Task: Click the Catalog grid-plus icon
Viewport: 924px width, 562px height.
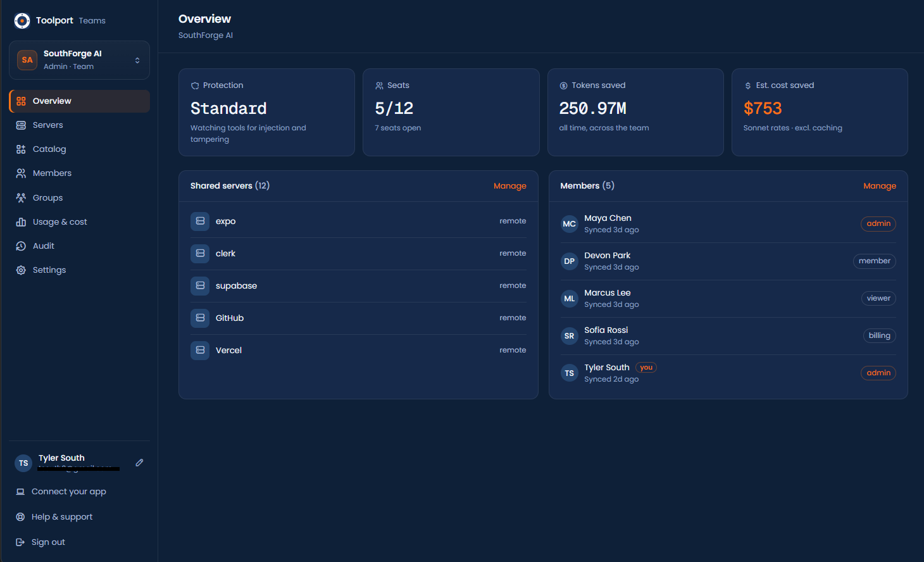Action: (21, 149)
